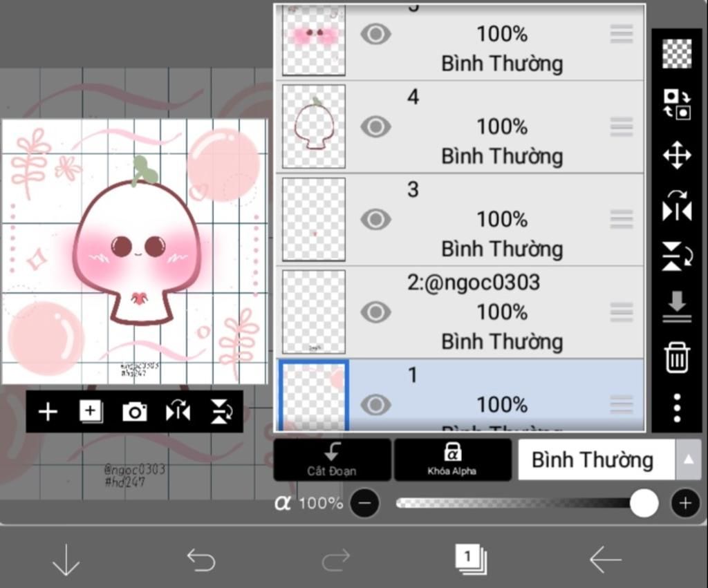The height and width of the screenshot is (588, 708).
Task: Grab reorder handle of top blush layer
Action: pos(622,35)
